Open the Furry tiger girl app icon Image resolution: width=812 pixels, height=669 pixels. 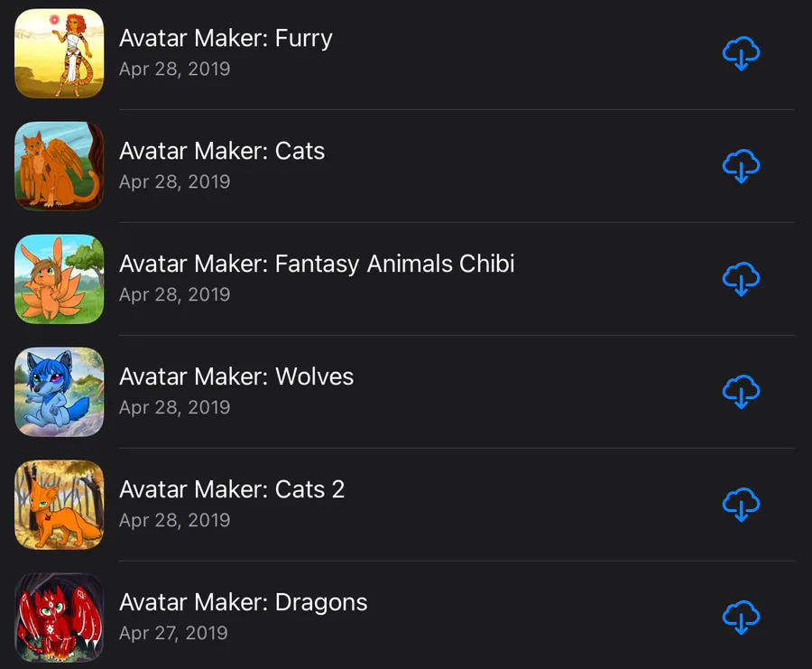[59, 53]
